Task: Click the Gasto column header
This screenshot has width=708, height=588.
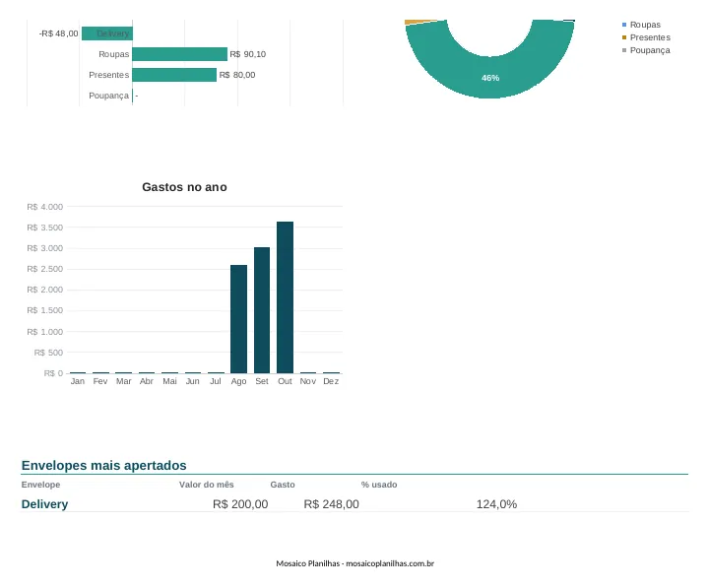Action: tap(283, 485)
